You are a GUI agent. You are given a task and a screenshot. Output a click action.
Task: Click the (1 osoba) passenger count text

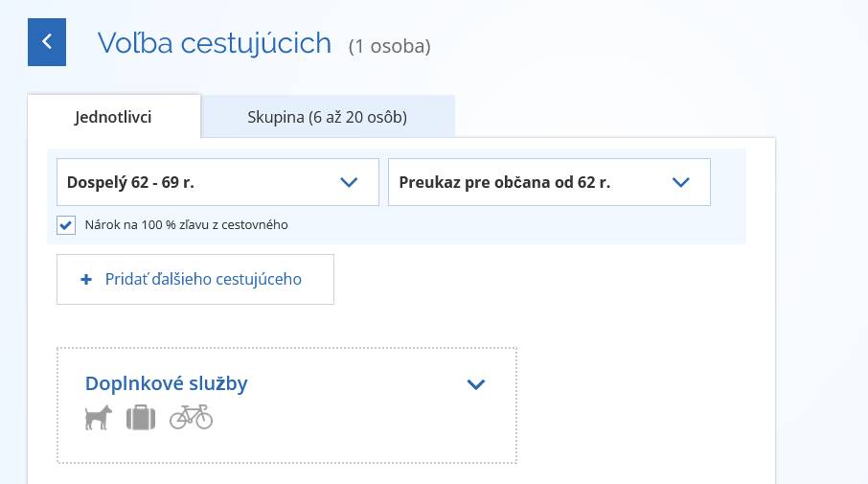[390, 46]
